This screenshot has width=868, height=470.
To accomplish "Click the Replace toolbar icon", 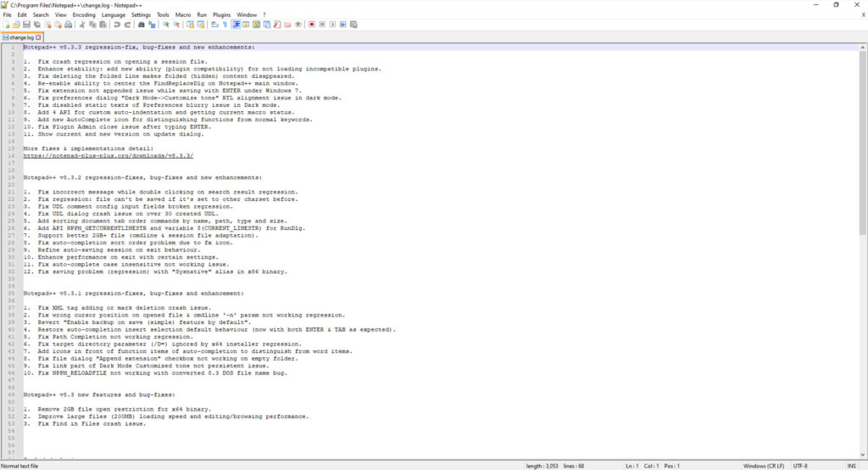I will (152, 25).
